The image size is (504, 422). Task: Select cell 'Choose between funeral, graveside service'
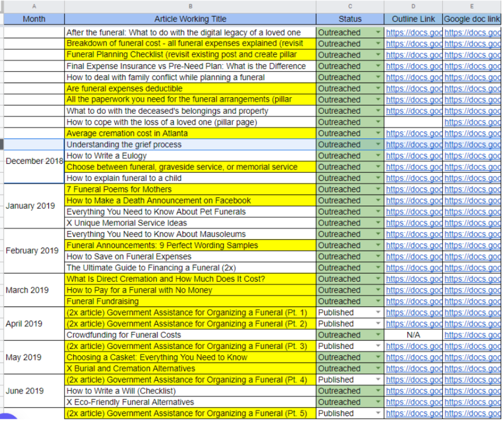click(191, 168)
